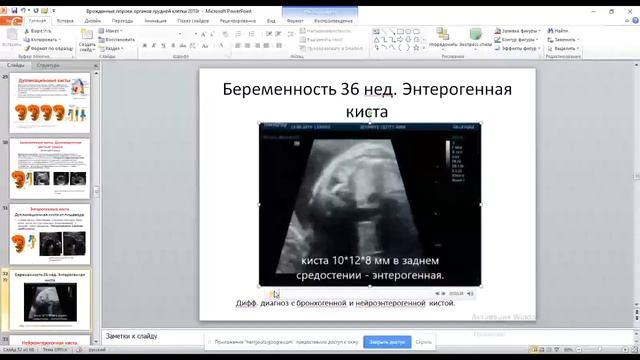Select the rectangle shape in shapes gallery
Screen dimensions: 640x360
click(x=400, y=31)
